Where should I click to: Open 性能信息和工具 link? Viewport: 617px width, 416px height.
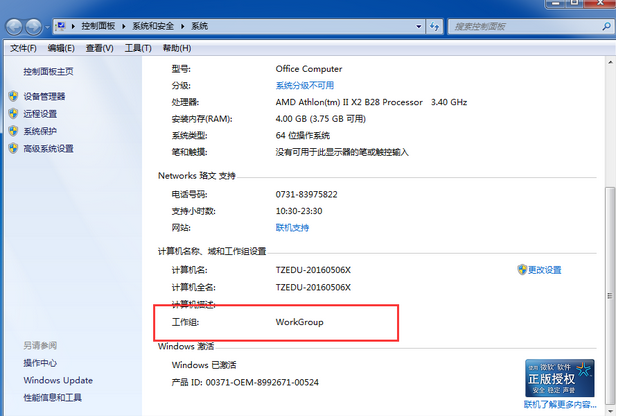[x=52, y=398]
